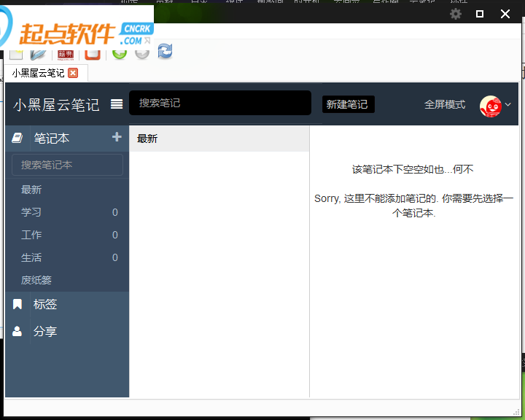Open settings gear in title bar
Viewport: 525px width, 420px height.
[455, 14]
